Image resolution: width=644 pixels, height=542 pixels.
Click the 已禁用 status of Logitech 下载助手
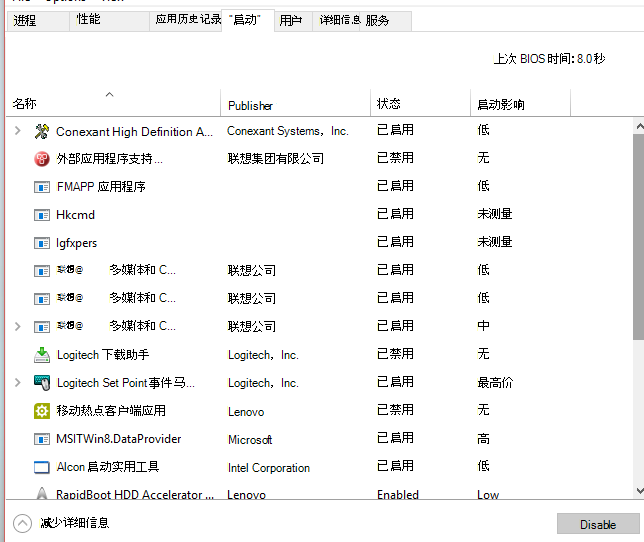coord(395,354)
